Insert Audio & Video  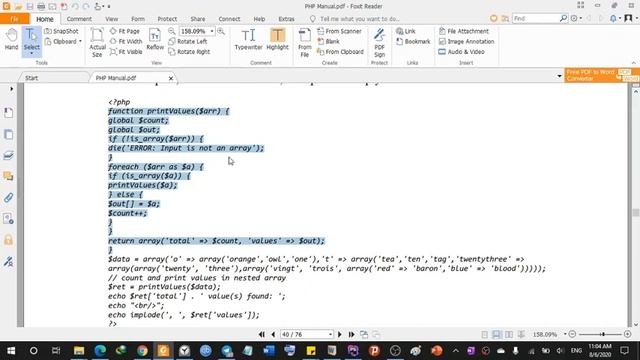tap(462, 52)
